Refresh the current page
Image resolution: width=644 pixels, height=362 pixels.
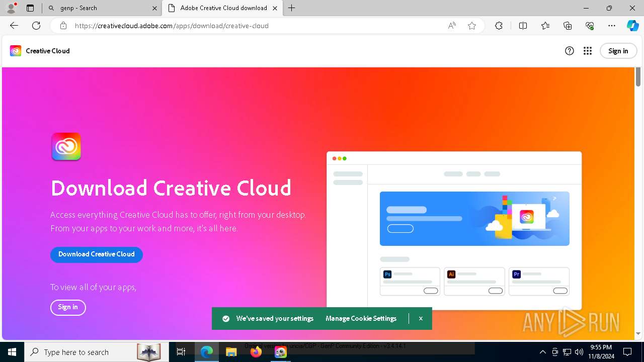click(36, 26)
